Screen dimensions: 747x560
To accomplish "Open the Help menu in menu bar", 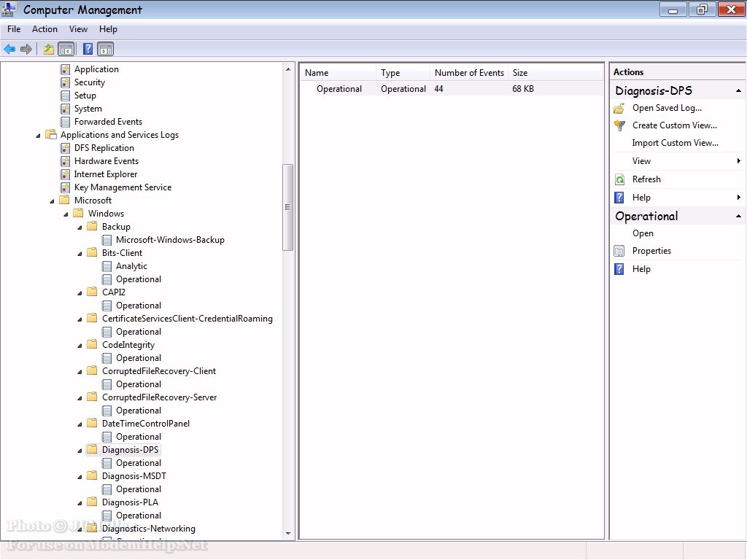I will (x=108, y=29).
